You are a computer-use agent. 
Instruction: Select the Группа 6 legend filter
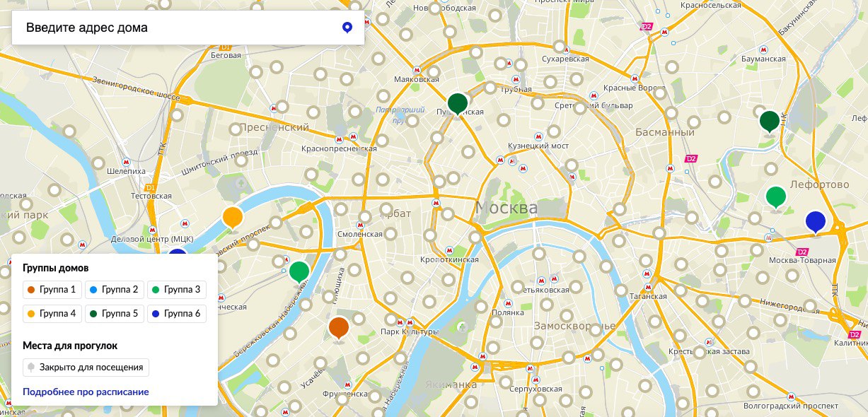pos(177,313)
